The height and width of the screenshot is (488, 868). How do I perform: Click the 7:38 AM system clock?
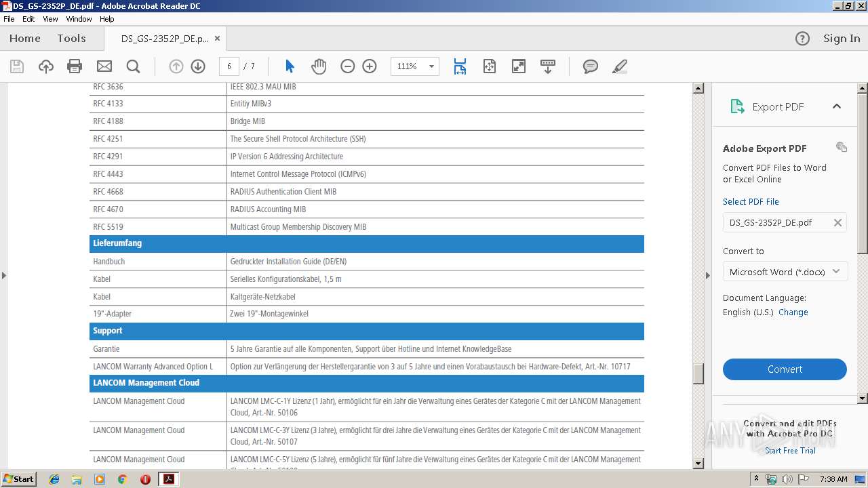833,479
